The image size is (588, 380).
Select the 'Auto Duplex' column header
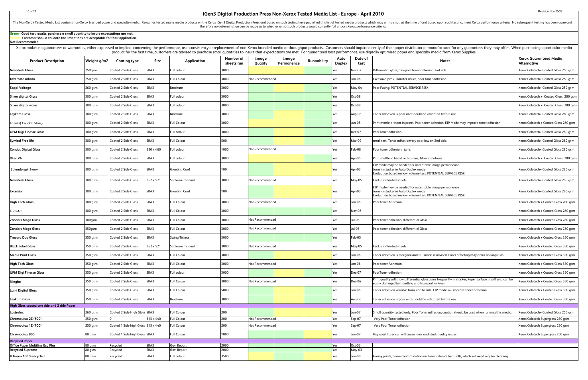pos(341,61)
